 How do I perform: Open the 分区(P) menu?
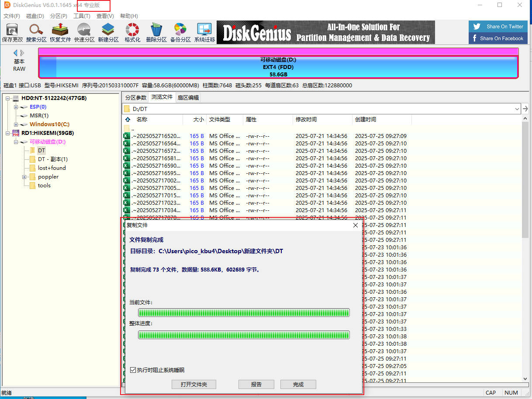tap(59, 16)
